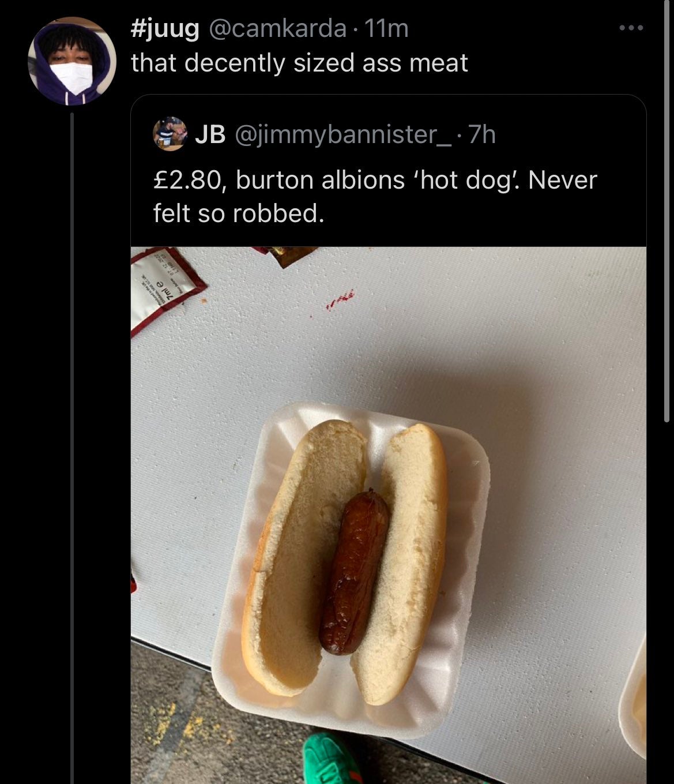
Task: Open the quoted tweet card header area
Action: click(388, 134)
